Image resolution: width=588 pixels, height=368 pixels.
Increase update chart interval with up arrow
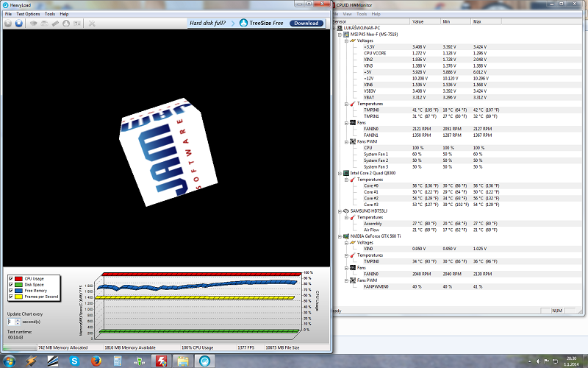(18, 320)
